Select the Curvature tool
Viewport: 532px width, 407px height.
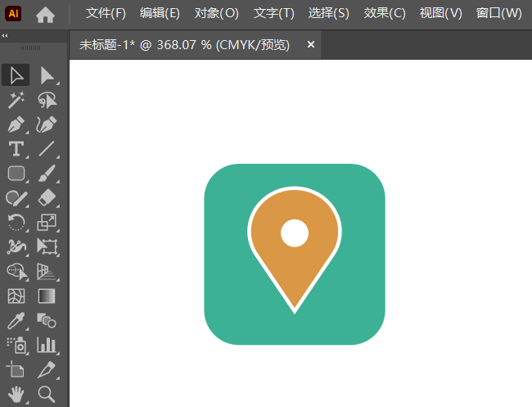(x=47, y=124)
